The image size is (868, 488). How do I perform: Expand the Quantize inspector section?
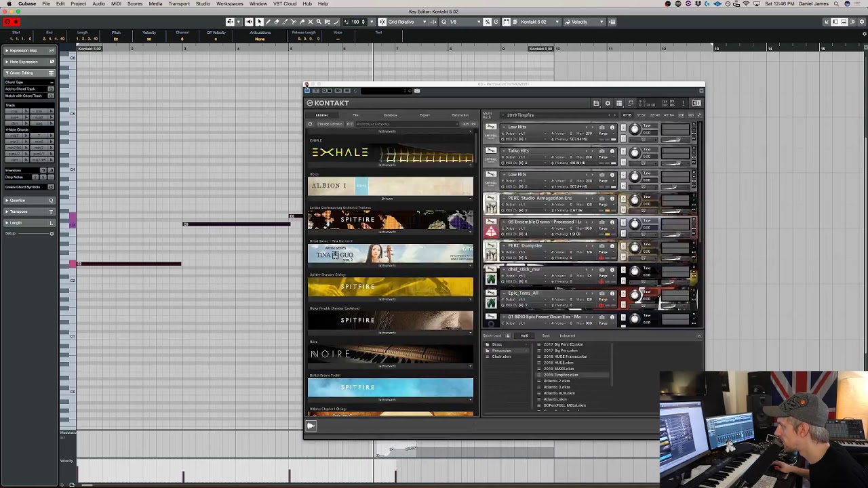click(x=30, y=200)
